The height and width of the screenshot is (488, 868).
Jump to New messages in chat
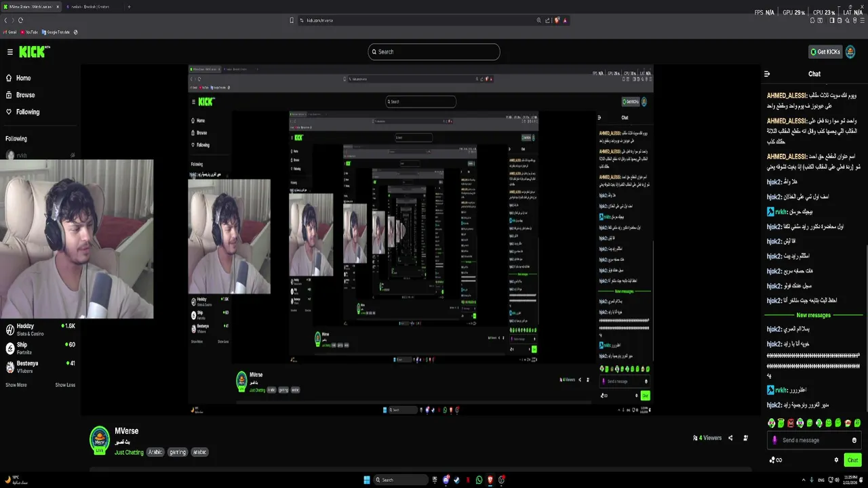813,315
